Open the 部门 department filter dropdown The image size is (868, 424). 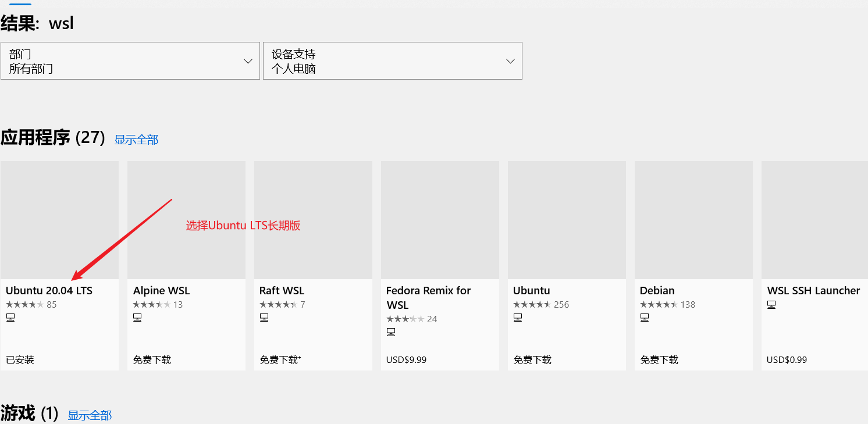coord(130,60)
